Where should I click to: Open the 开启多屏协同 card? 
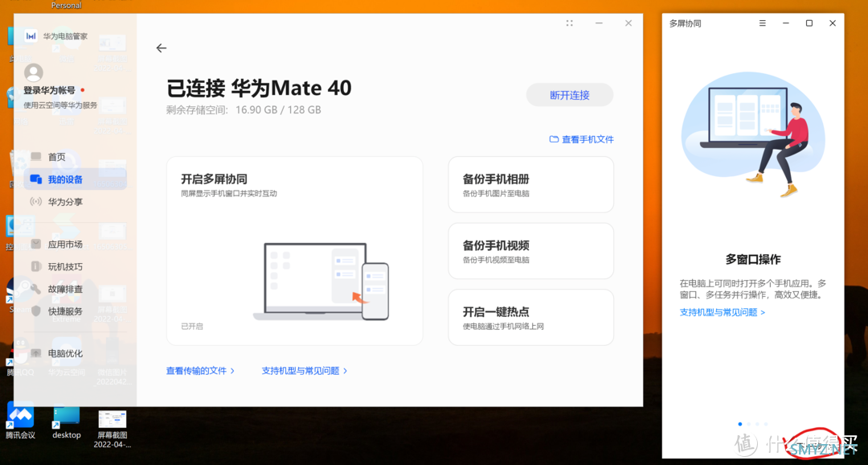[294, 250]
